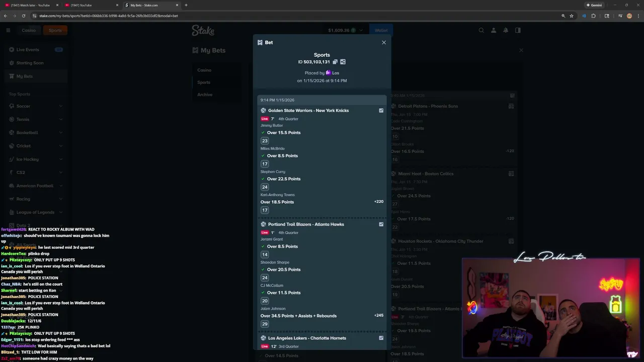Image resolution: width=644 pixels, height=362 pixels.
Task: Switch to Watch later YouTube tab
Action: 30,5
